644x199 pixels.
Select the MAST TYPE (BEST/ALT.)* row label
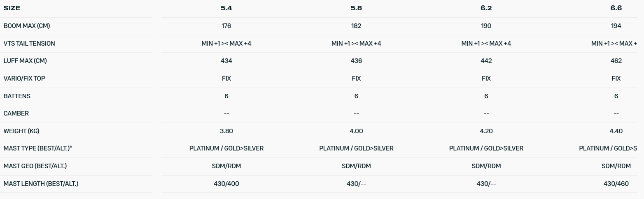point(38,148)
